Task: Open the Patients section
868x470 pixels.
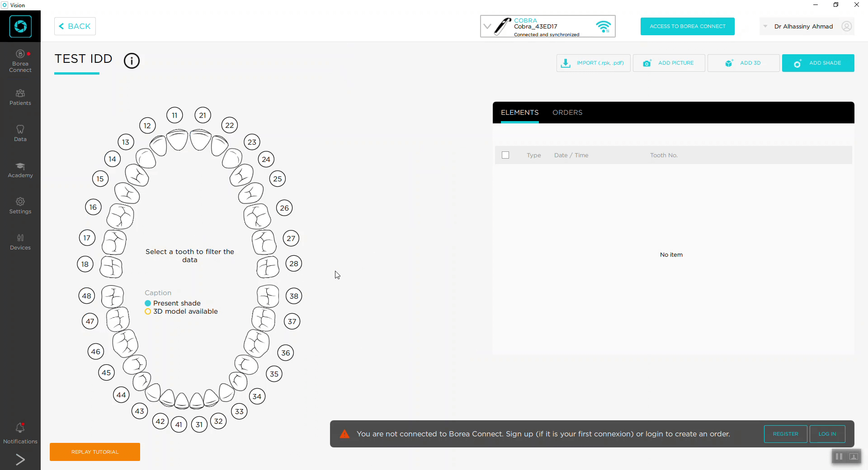Action: click(x=20, y=97)
